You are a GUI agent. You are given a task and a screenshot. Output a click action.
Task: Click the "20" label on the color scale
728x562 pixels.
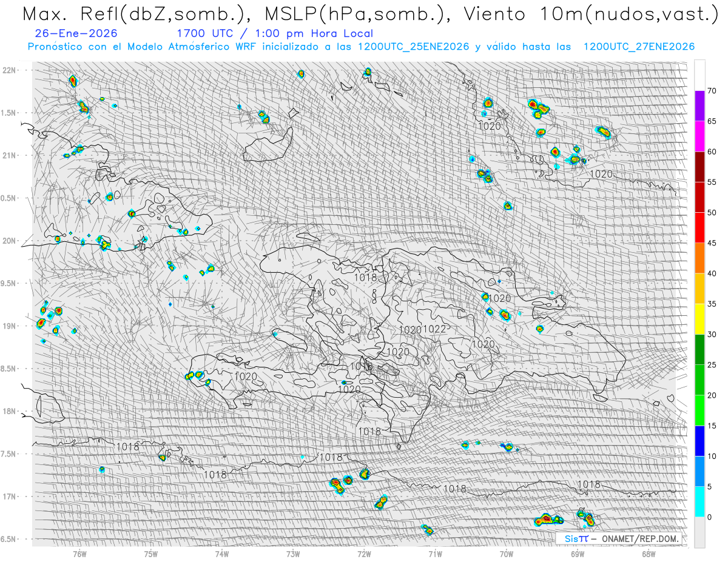point(712,395)
